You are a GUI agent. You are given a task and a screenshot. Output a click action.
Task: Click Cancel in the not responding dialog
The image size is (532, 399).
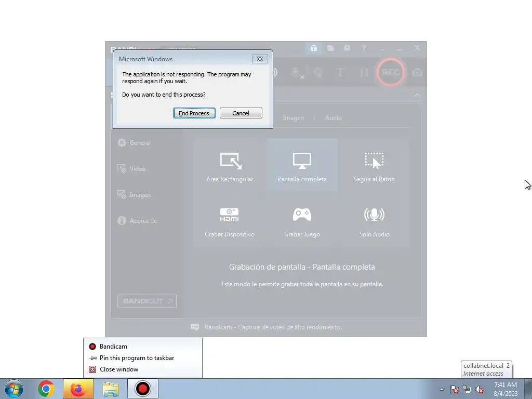(x=241, y=113)
